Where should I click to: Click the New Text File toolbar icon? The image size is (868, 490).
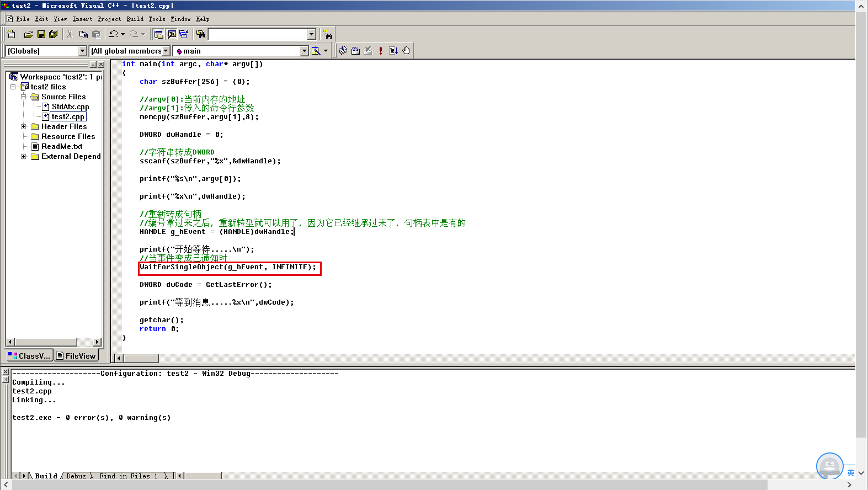[x=12, y=34]
